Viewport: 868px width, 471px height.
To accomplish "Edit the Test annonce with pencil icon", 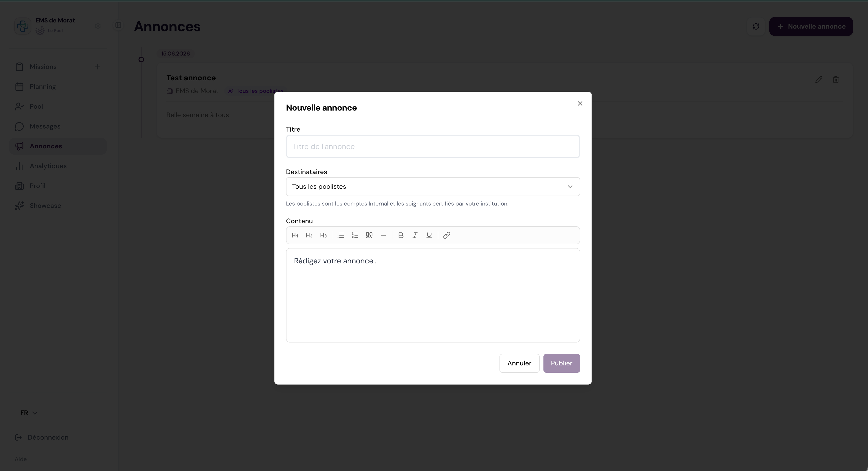I will (x=819, y=80).
